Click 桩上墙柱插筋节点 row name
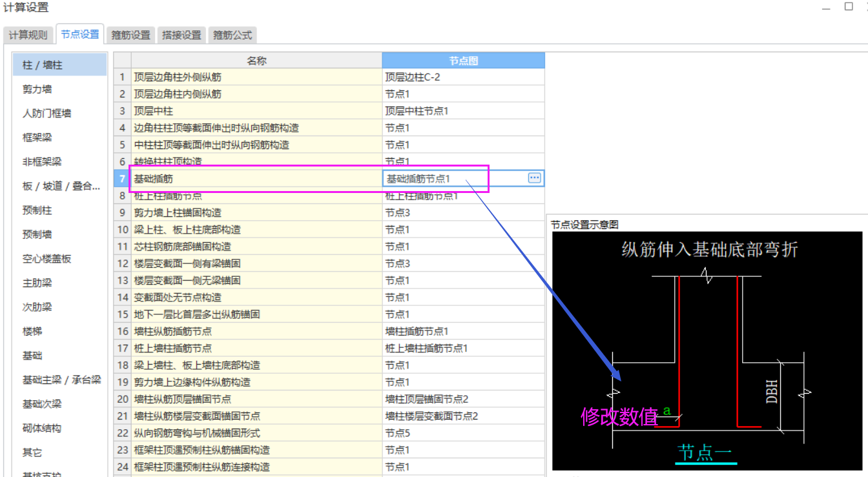The width and height of the screenshot is (868, 477). point(257,348)
